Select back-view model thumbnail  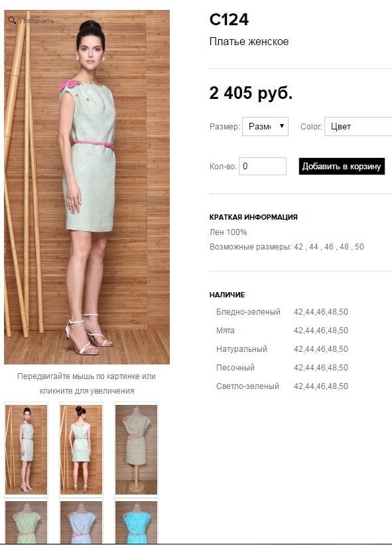pos(81,449)
